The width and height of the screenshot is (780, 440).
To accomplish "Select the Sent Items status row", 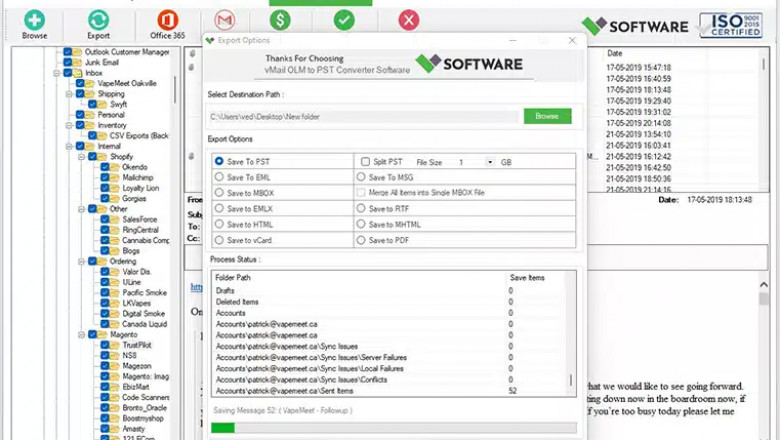I will coord(388,391).
